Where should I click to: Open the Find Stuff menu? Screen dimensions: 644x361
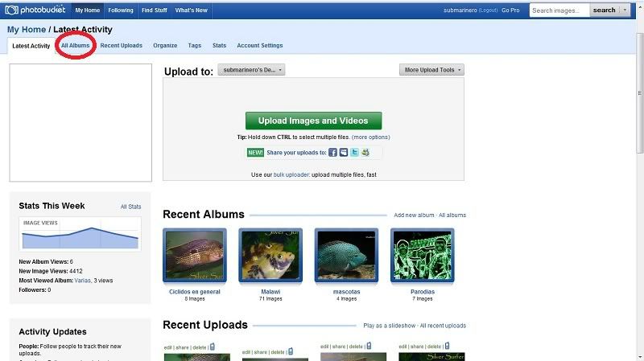[x=155, y=10]
